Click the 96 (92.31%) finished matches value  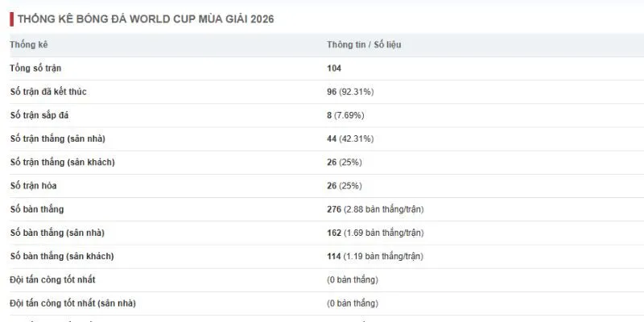(350, 92)
